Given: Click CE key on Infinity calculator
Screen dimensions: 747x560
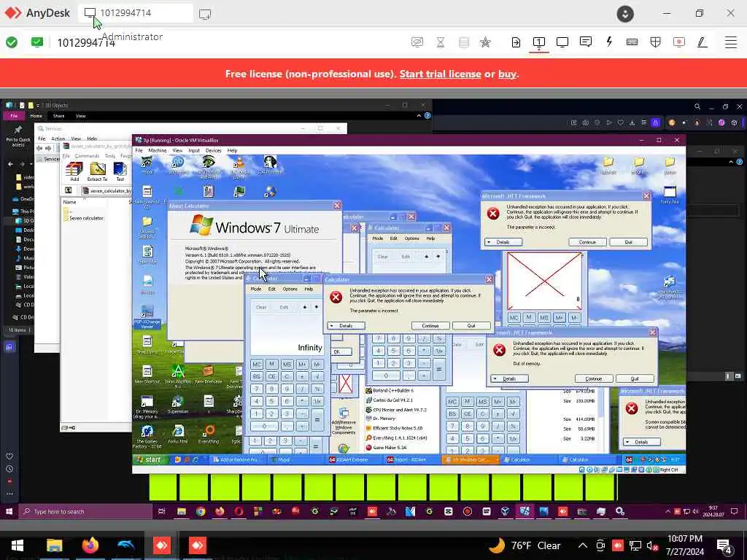Looking at the screenshot, I should [x=271, y=376].
